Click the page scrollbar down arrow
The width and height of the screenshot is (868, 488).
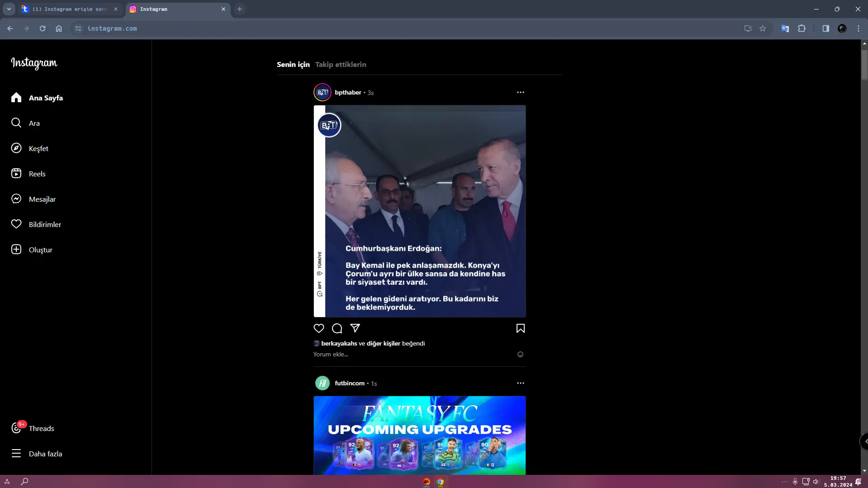[864, 471]
